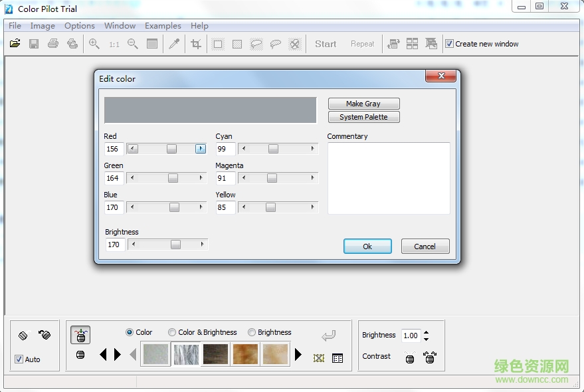584x392 pixels.
Task: Open the Examples menu
Action: [163, 26]
